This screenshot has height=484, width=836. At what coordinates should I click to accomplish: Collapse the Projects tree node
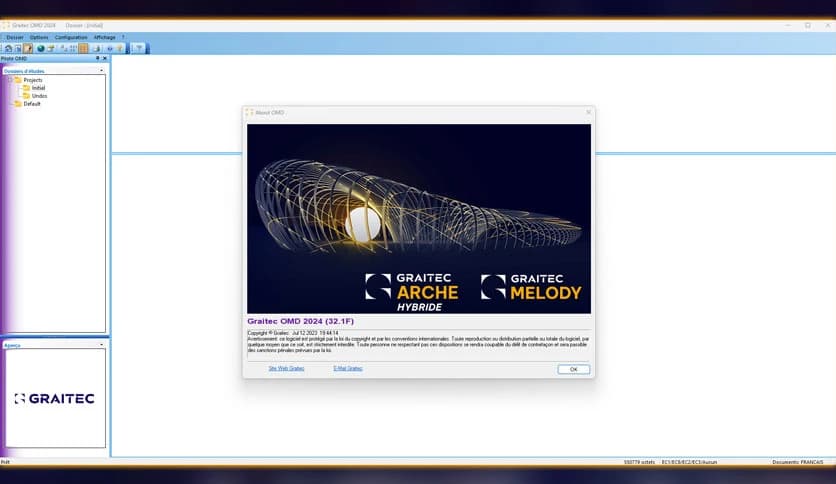[10, 80]
